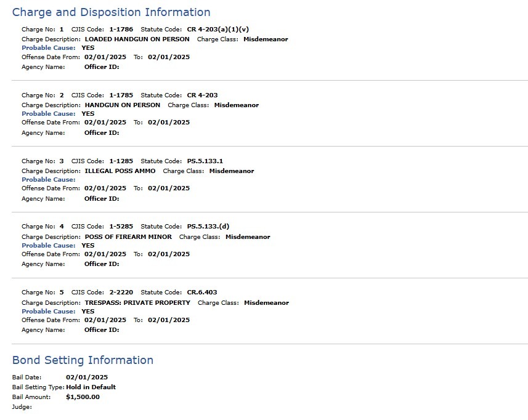Click CJIS code 2-2220
Image resolution: width=528 pixels, height=420 pixels.
point(121,293)
